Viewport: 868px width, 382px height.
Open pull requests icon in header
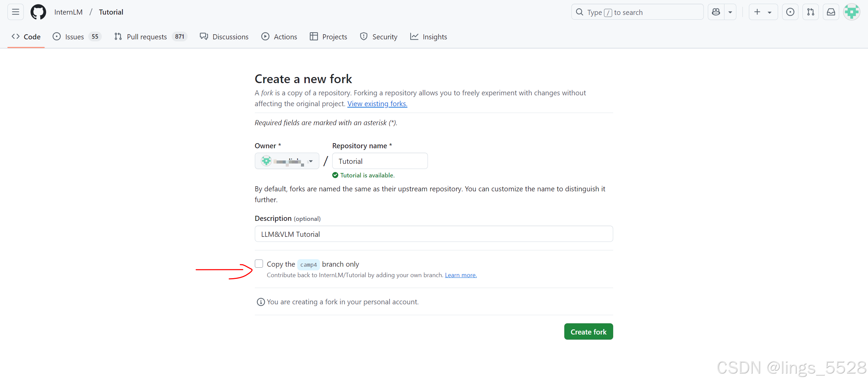point(810,12)
